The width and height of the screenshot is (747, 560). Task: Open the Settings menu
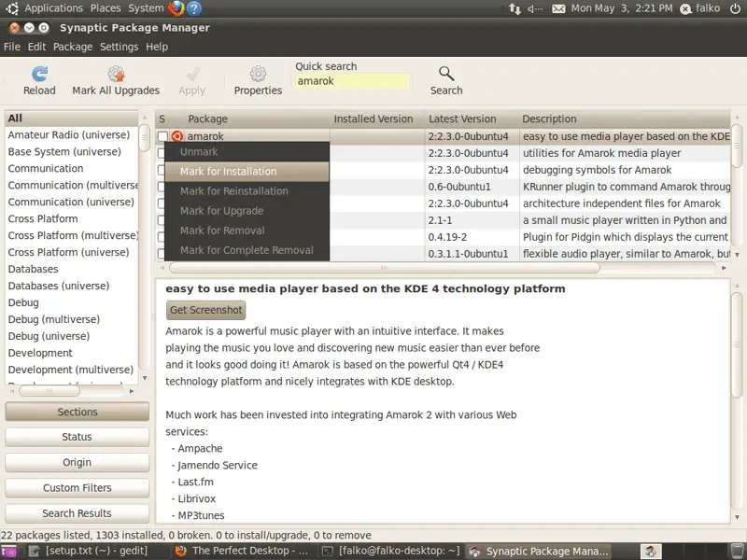click(x=120, y=47)
